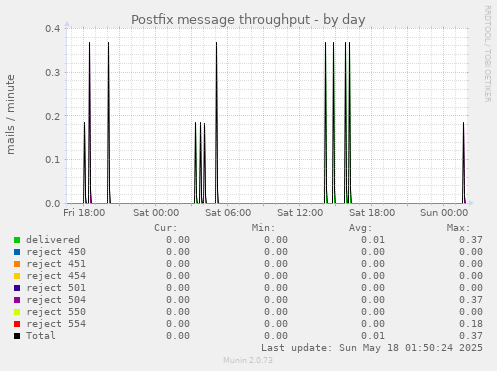Click the green delivered legend swatch
497x371 pixels.
click(17, 240)
